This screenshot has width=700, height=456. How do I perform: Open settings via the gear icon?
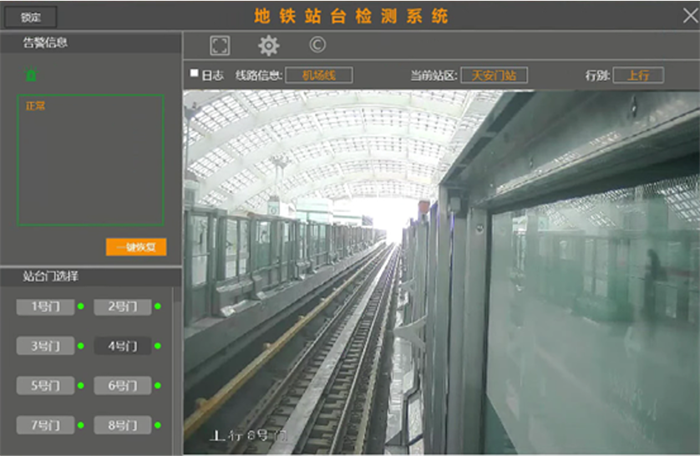(269, 45)
